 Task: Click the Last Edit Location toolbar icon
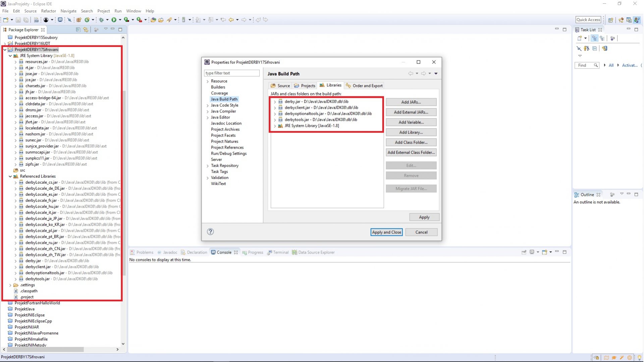[x=223, y=20]
